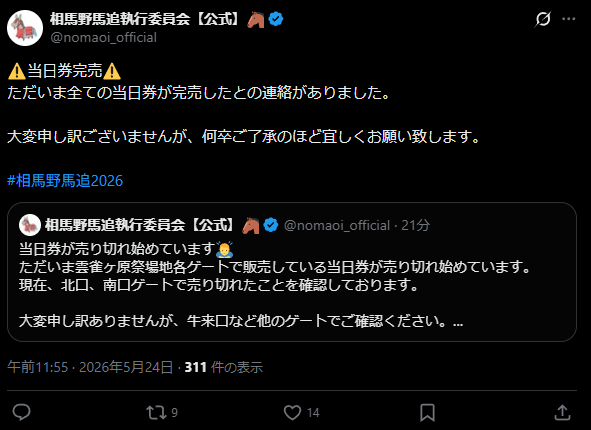Click the repost count number 9
Screen dimensions: 591x430
pos(174,413)
